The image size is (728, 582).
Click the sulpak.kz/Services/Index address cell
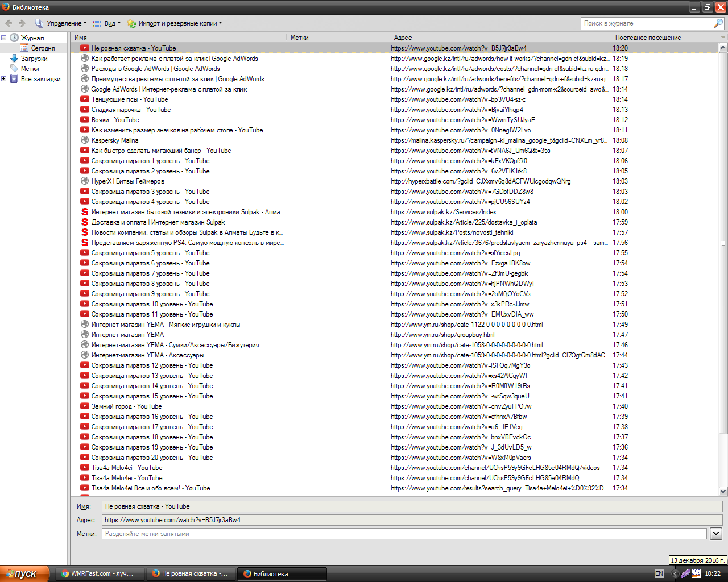pos(444,212)
